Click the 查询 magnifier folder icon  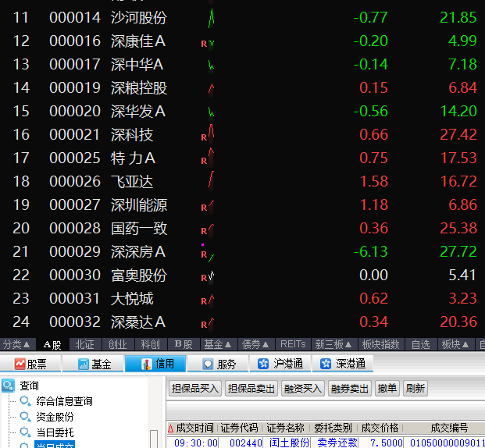pos(8,386)
